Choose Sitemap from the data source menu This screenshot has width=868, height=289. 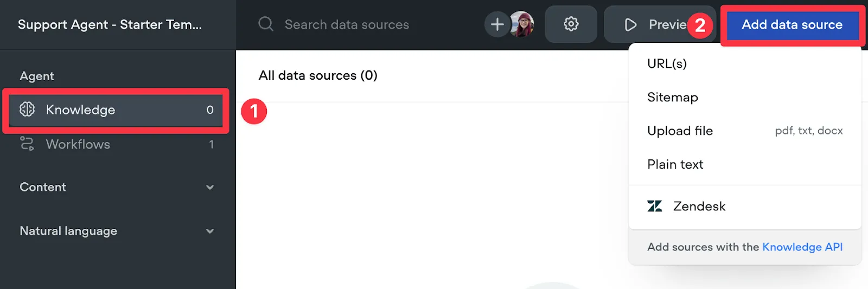745,97
